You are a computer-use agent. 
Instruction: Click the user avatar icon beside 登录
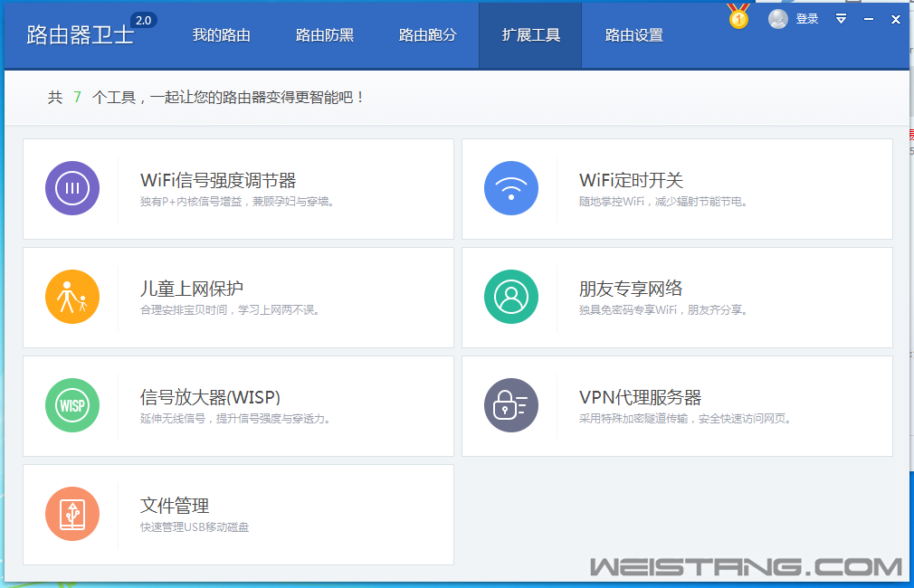tap(778, 19)
